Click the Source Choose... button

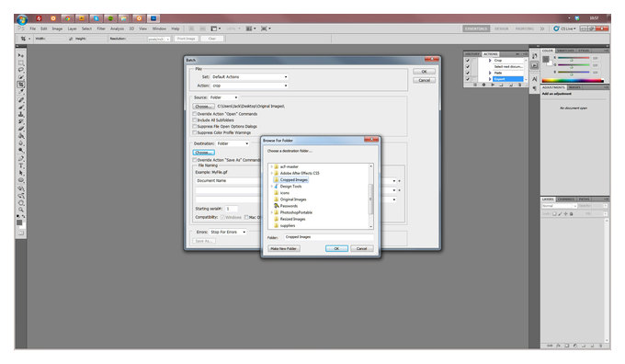(204, 107)
